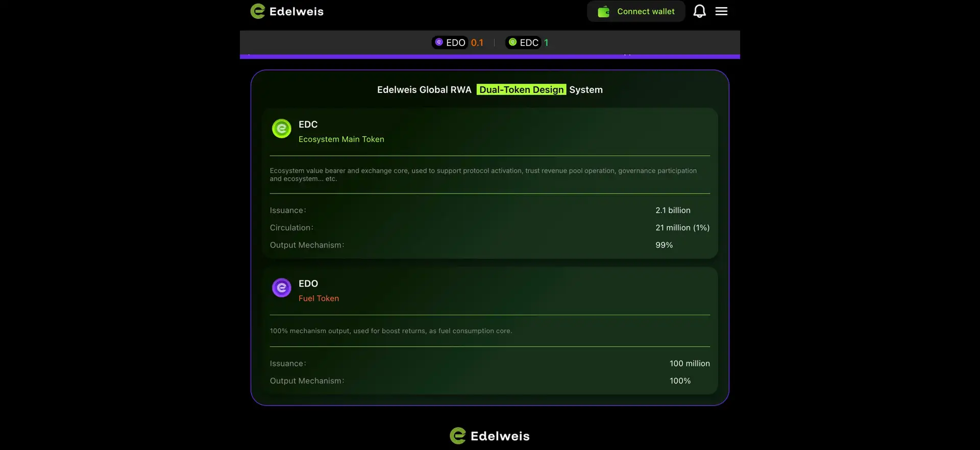Click the circulation value 21 million (1%)
980x450 pixels.
click(682, 228)
